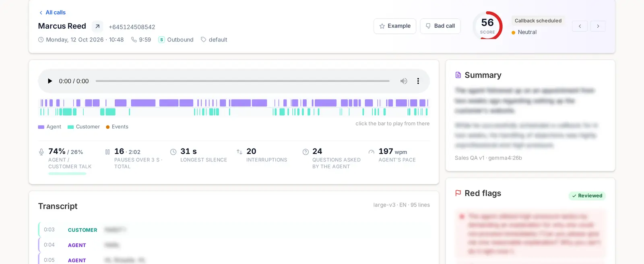Click Sales QA v1 model label
The image size is (644, 264).
488,158
